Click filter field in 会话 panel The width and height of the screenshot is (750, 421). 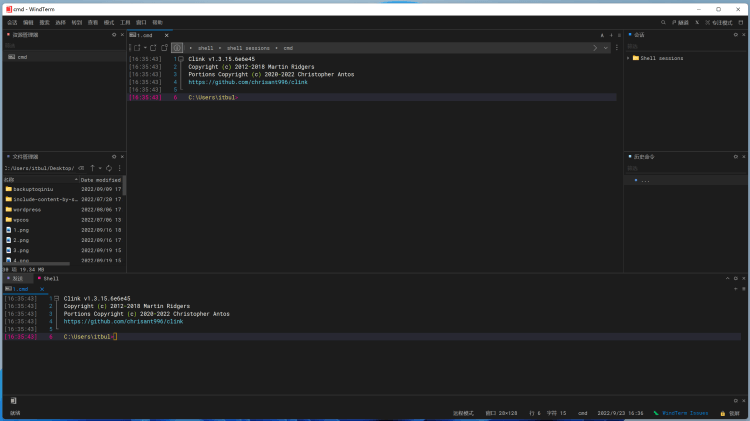point(685,46)
